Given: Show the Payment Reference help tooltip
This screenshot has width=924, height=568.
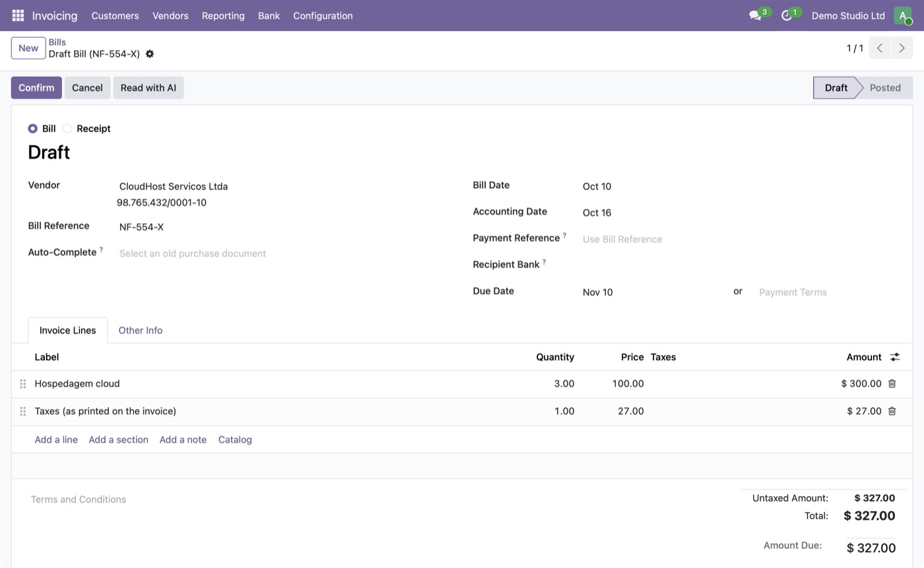Looking at the screenshot, I should pyautogui.click(x=564, y=236).
